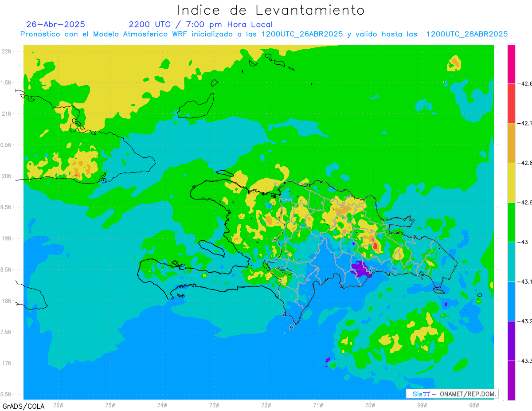The height and width of the screenshot is (411, 532).
Task: Click the legend value '-42.7'
Action: 525,123
